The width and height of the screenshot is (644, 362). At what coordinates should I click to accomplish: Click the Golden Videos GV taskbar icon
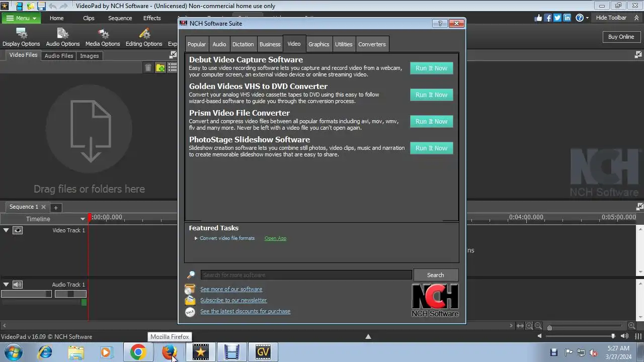tap(263, 352)
